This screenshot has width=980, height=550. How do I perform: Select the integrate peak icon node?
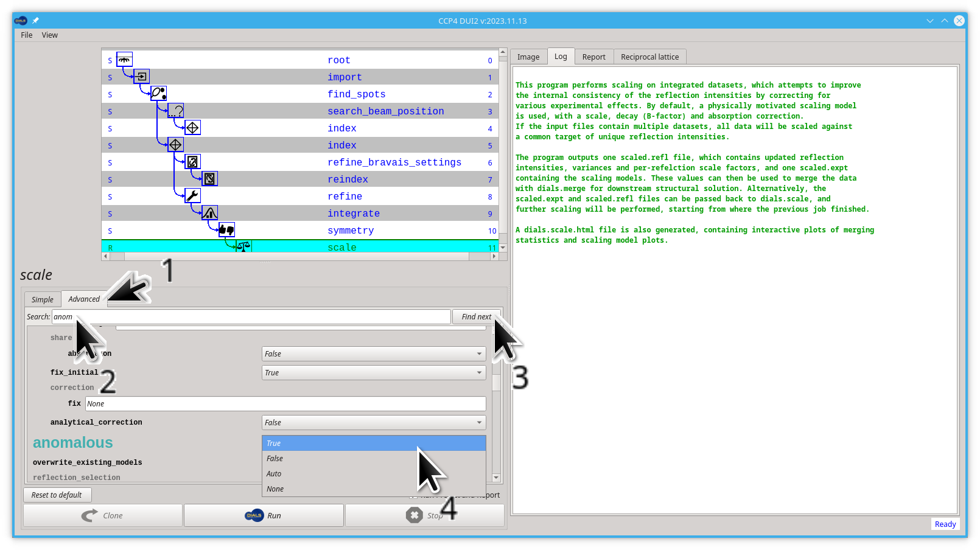pyautogui.click(x=209, y=213)
